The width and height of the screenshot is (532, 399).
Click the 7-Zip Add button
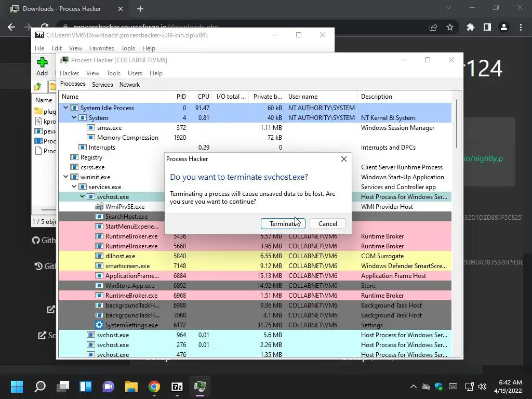point(42,66)
